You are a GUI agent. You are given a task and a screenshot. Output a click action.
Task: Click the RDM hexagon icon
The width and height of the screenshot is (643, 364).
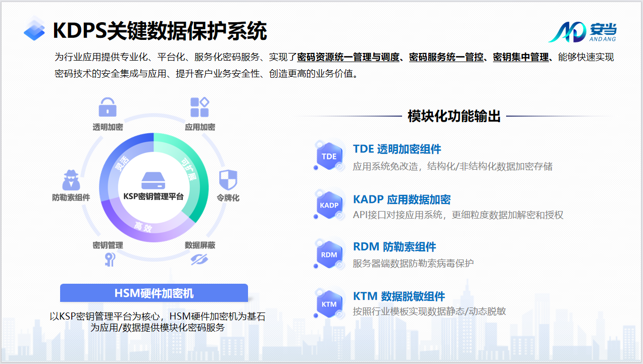point(329,254)
